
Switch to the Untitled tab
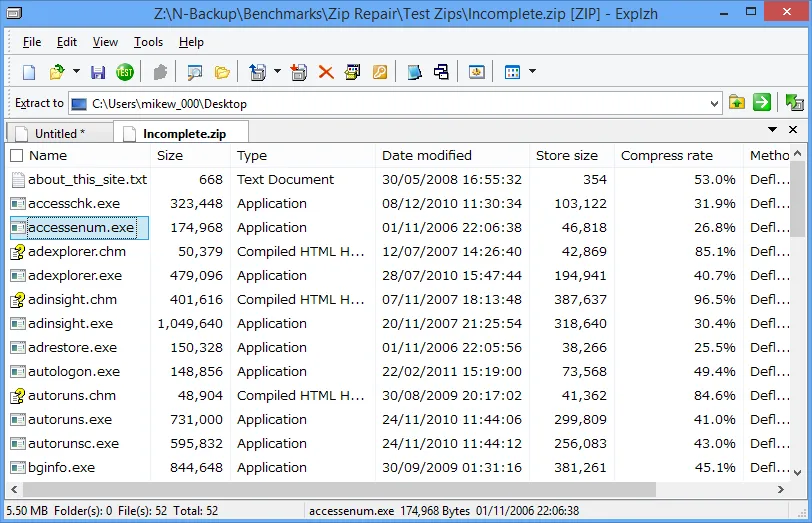60,134
